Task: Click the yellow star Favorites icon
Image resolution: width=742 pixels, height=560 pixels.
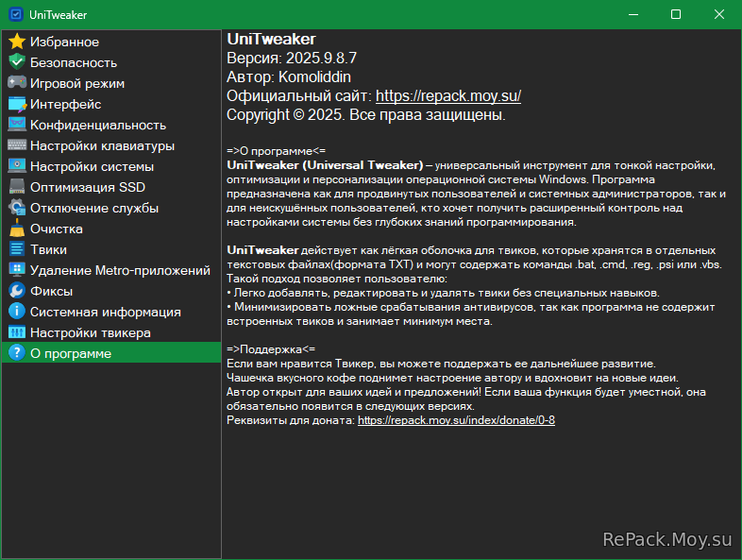Action: point(16,42)
